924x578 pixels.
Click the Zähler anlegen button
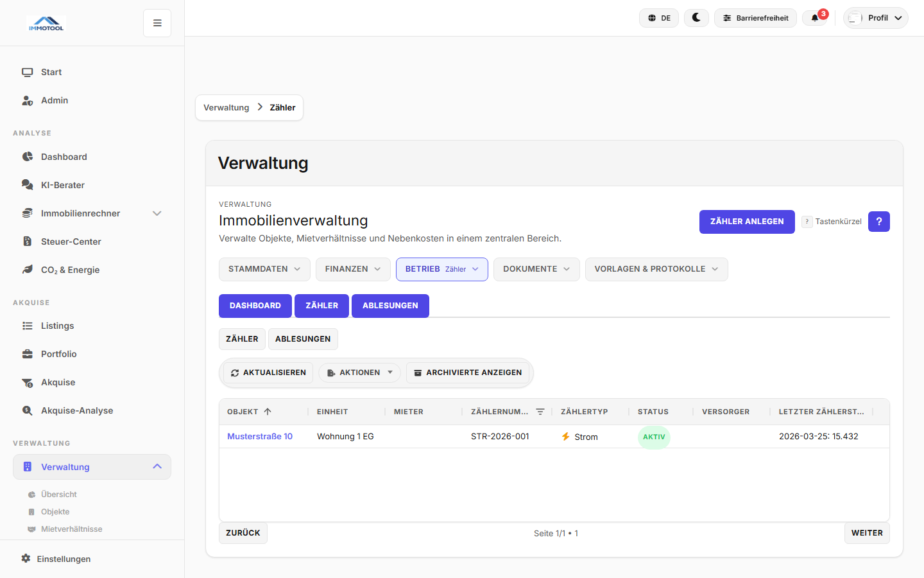tap(747, 222)
